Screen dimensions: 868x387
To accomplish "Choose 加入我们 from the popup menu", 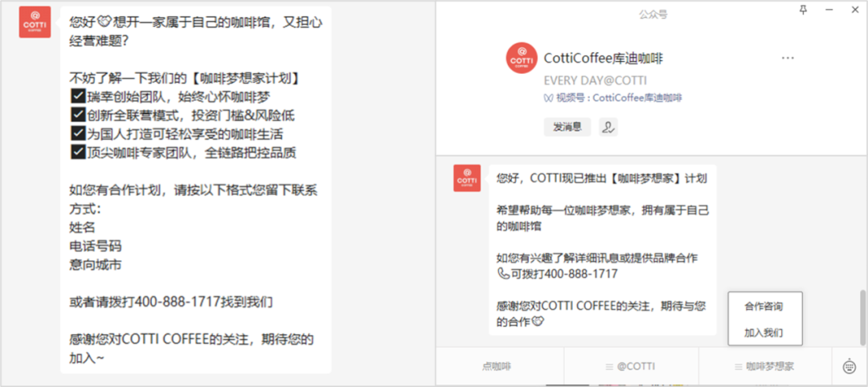I will (x=763, y=332).
